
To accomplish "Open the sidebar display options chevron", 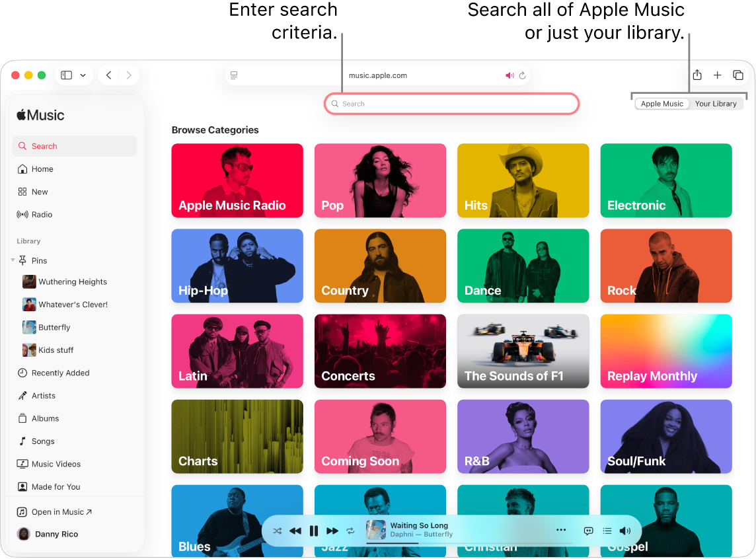I will 83,75.
